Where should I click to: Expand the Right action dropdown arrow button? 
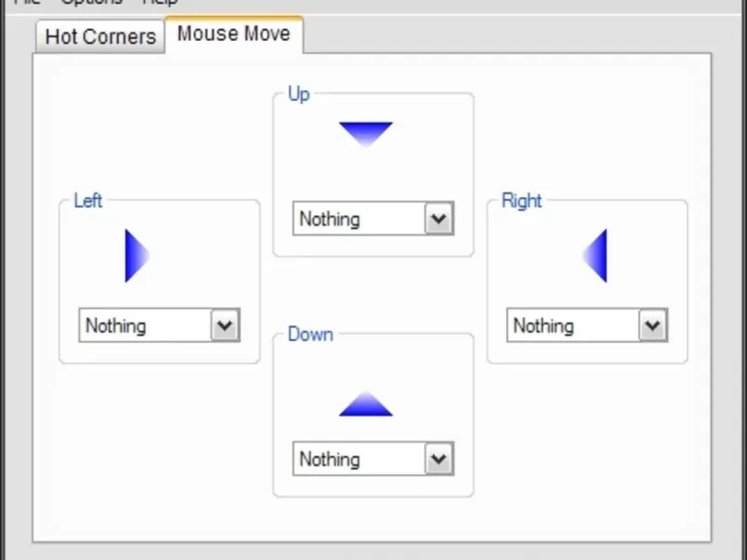click(653, 326)
